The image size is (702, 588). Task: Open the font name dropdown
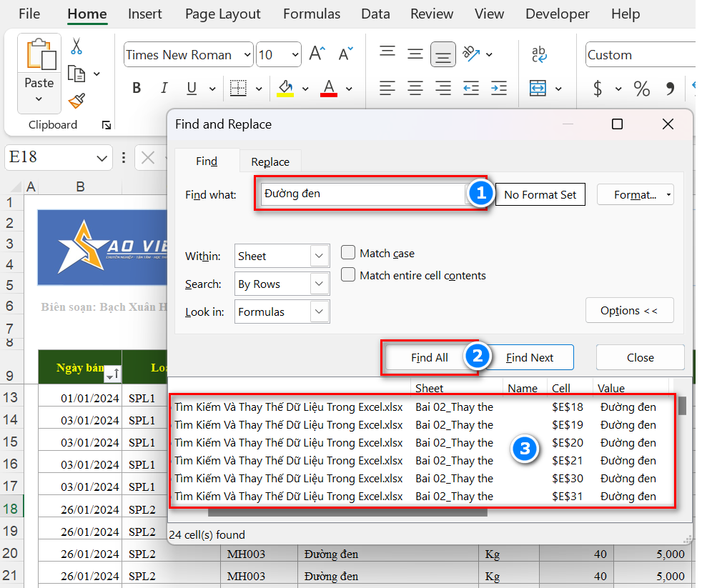247,55
